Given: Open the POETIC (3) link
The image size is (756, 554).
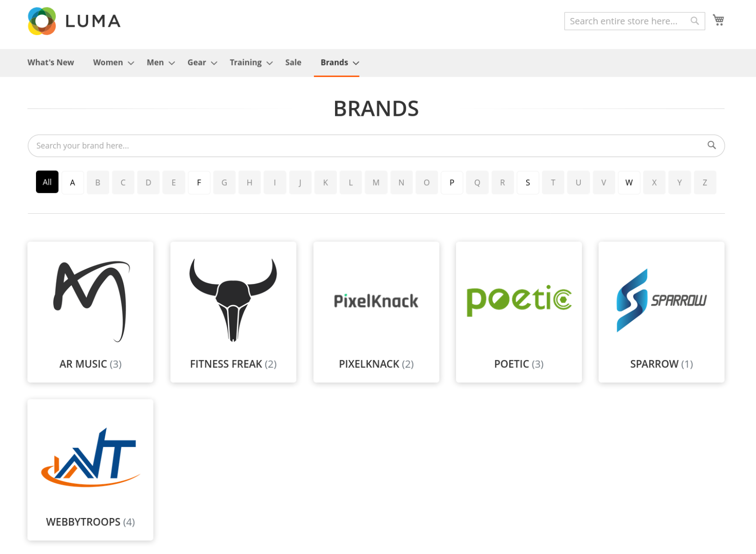Looking at the screenshot, I should pyautogui.click(x=519, y=364).
